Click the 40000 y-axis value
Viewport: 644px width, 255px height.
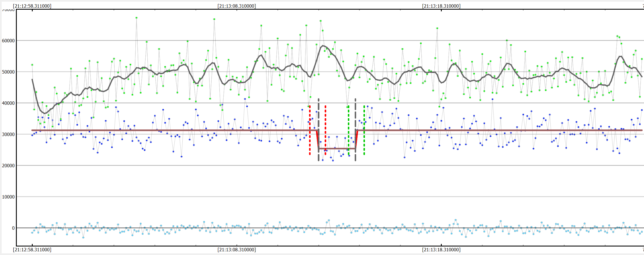pos(8,103)
